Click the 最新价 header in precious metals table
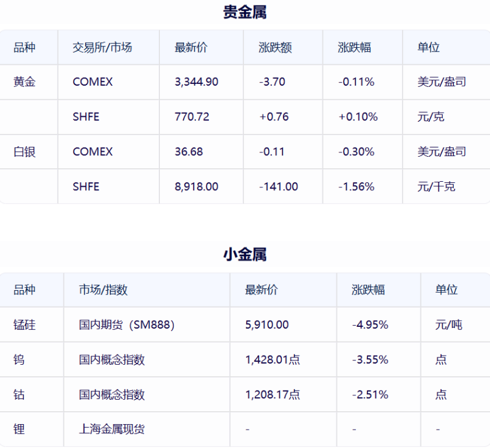Image resolution: width=490 pixels, height=448 pixels. point(190,48)
